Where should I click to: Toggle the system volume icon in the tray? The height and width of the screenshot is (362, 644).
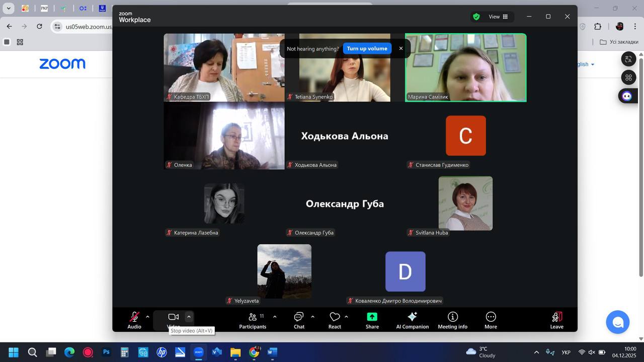[x=592, y=352]
